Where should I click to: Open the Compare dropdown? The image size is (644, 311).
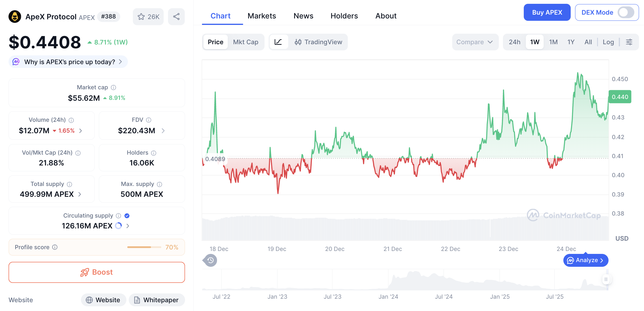(474, 42)
